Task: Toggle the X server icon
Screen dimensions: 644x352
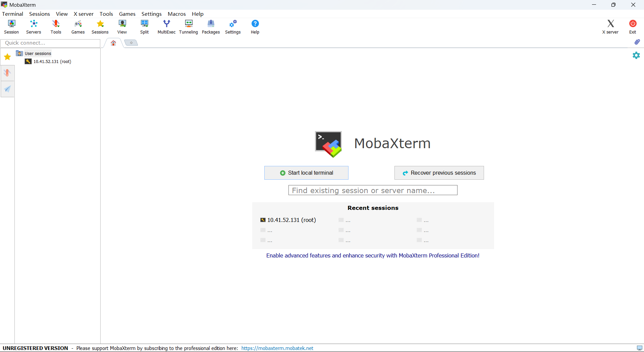Action: [610, 27]
